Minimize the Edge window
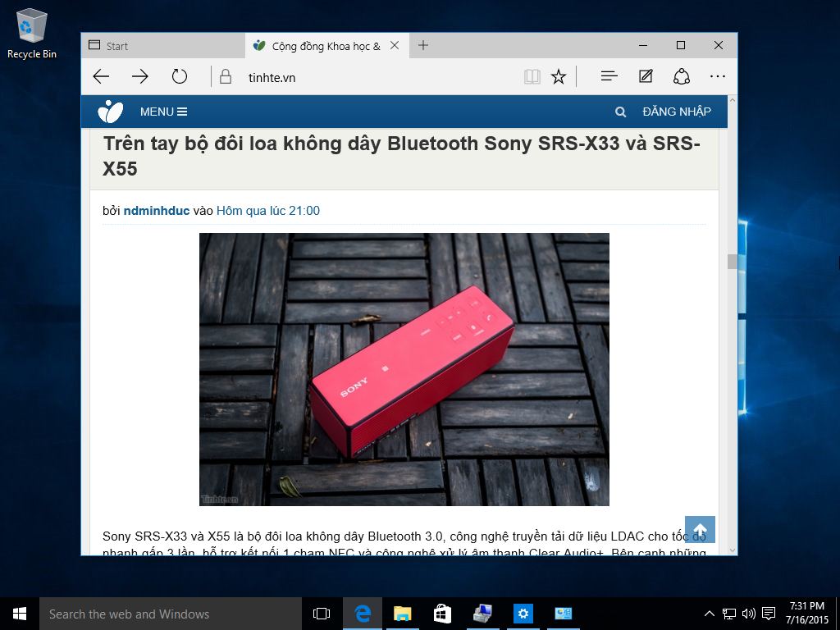The width and height of the screenshot is (840, 630). point(643,46)
